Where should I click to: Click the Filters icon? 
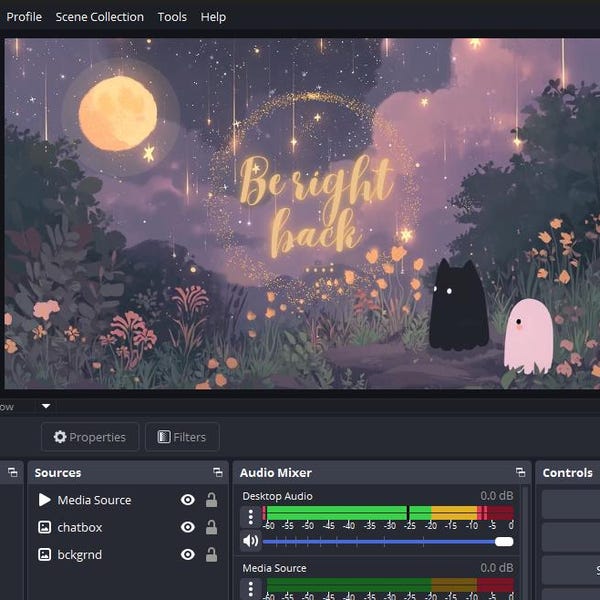pos(164,437)
